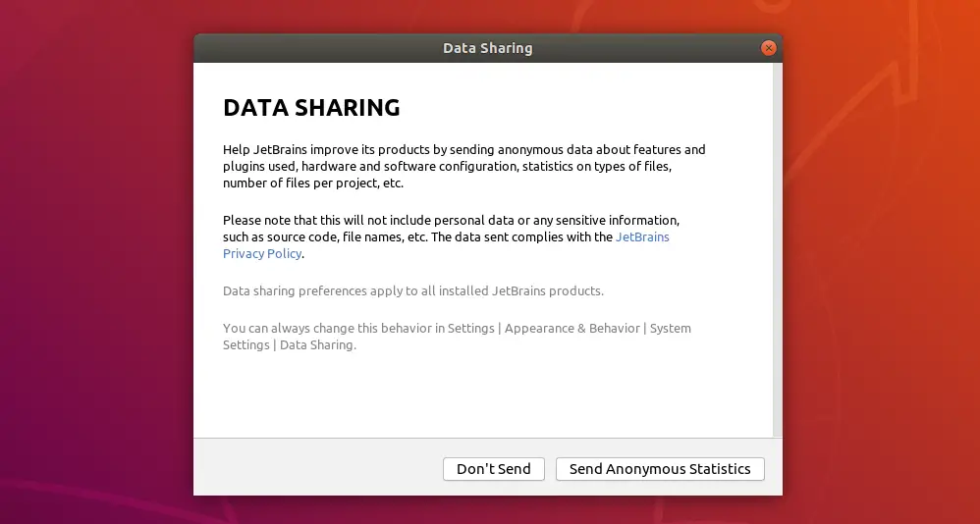Image resolution: width=980 pixels, height=524 pixels.
Task: Click the DATA SHARING heading
Action: coord(311,107)
